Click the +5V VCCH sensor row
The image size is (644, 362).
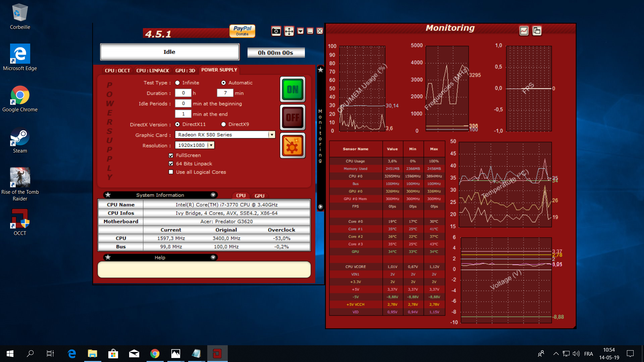(387, 305)
